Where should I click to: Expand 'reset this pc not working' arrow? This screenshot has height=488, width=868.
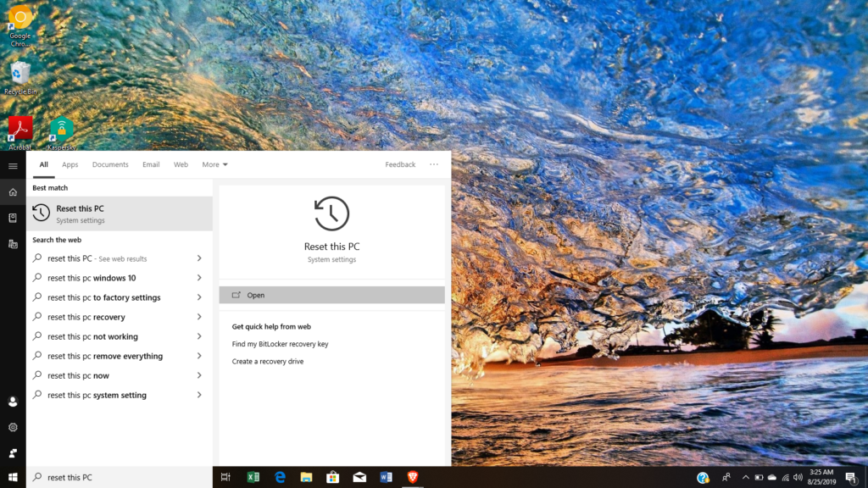199,336
